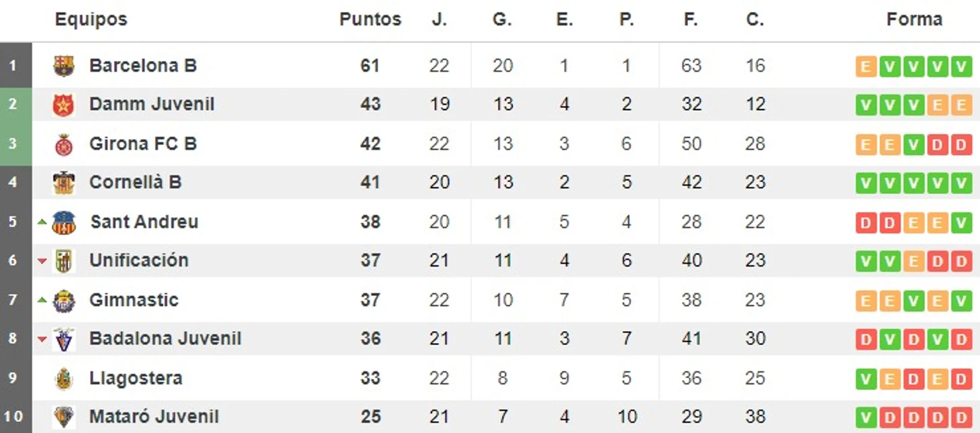The image size is (980, 433).
Task: Click Barcelona B's orange E form badge
Action: click(x=866, y=66)
